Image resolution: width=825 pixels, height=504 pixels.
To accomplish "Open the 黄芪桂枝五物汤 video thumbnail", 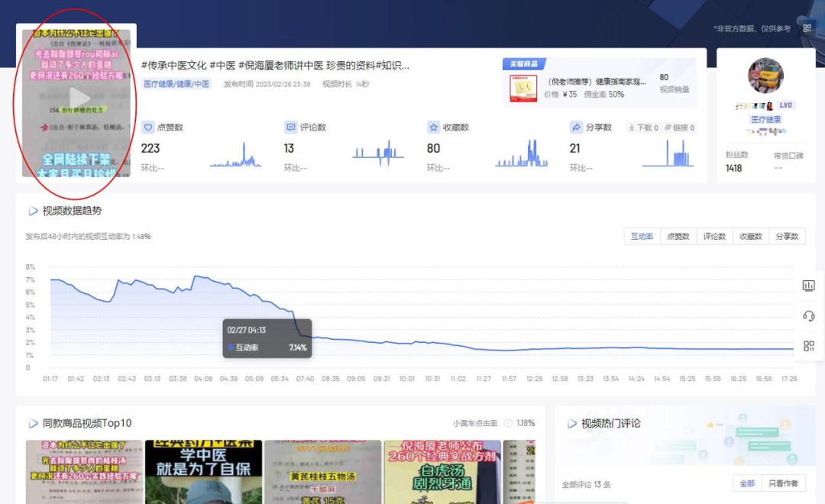I will point(322,472).
